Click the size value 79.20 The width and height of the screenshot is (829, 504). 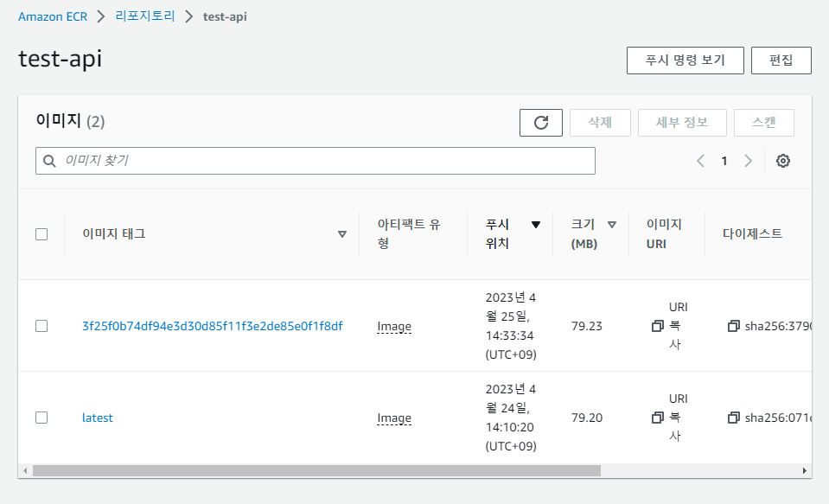[x=586, y=418]
